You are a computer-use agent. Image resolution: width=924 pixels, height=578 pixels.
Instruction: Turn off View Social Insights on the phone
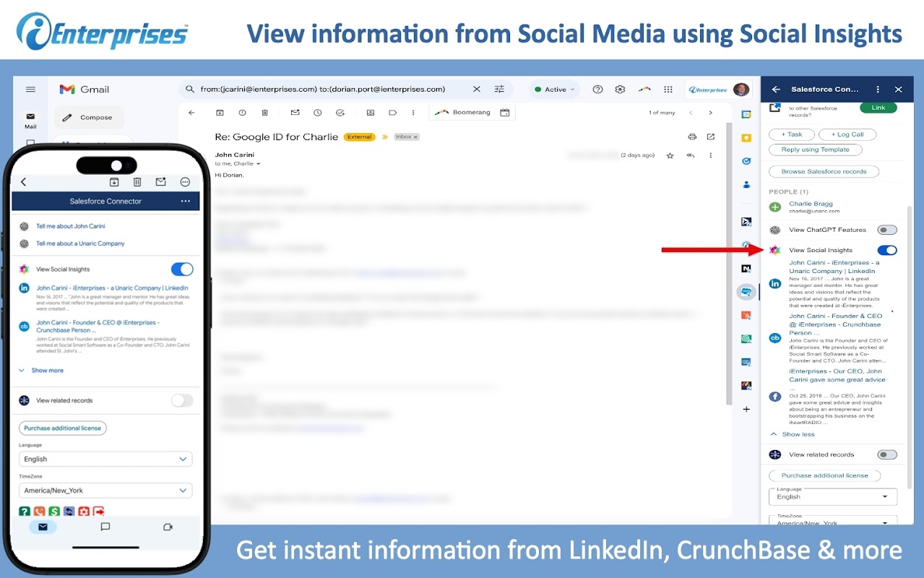click(x=182, y=269)
